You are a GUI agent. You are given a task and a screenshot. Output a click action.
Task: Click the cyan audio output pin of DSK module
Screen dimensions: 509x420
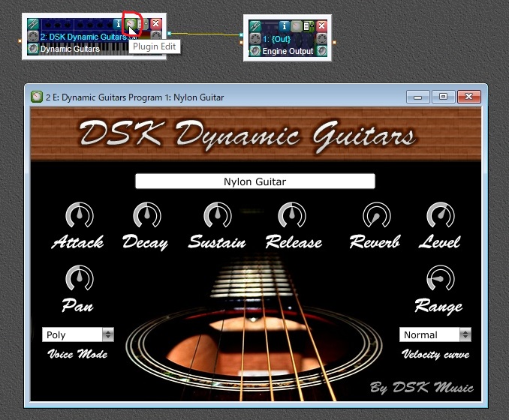pos(169,33)
